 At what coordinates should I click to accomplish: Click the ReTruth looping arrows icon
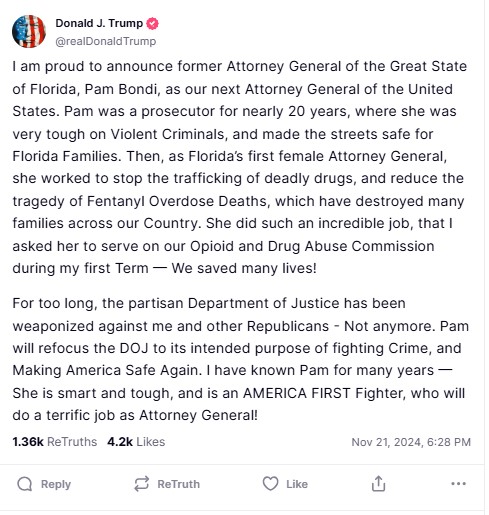pyautogui.click(x=141, y=484)
